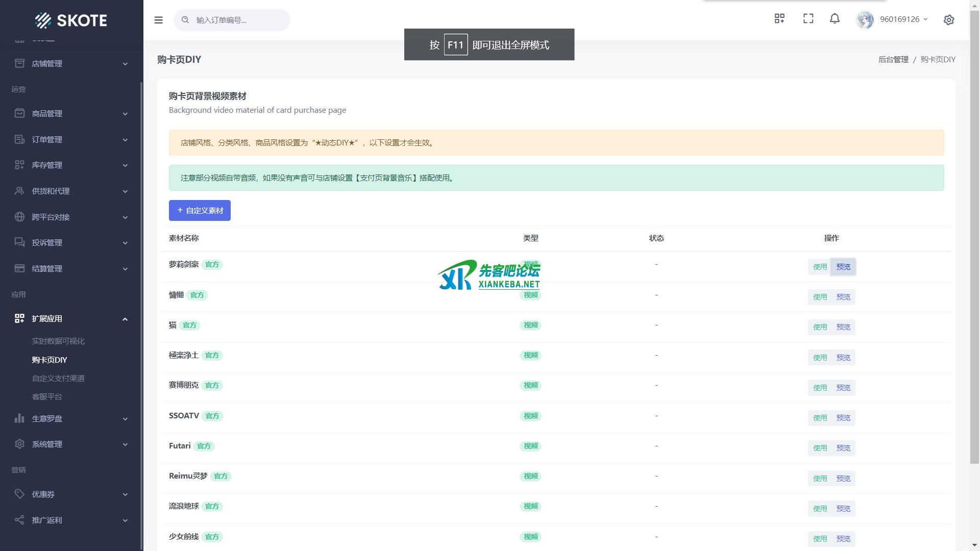Click the 后台管理 breadcrumb link
Viewport: 980px width, 551px height.
point(893,59)
